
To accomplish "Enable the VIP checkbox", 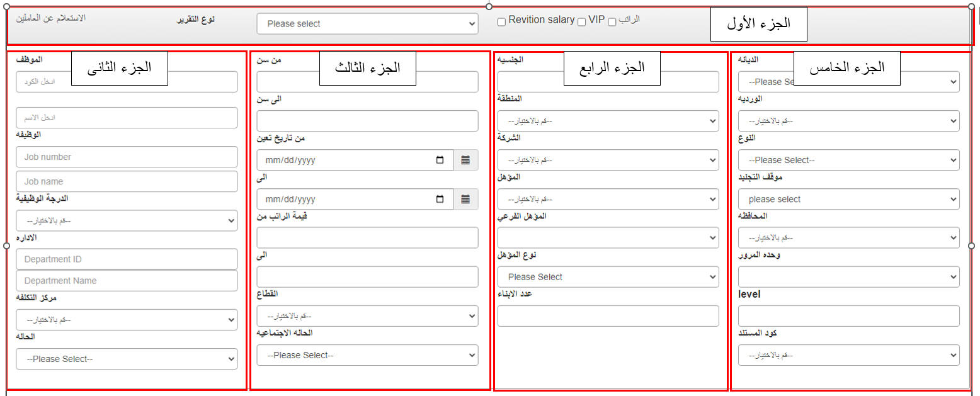I will (x=582, y=22).
